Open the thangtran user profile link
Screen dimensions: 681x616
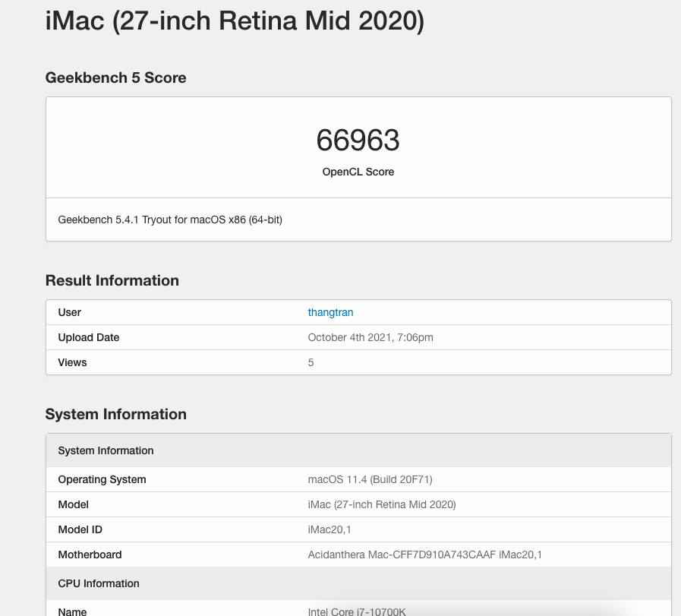330,312
